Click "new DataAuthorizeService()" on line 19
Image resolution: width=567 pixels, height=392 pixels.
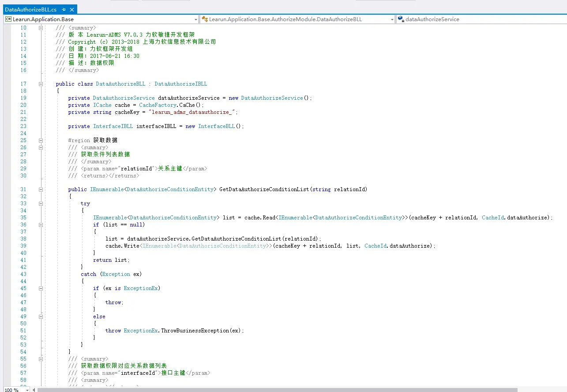pos(270,98)
